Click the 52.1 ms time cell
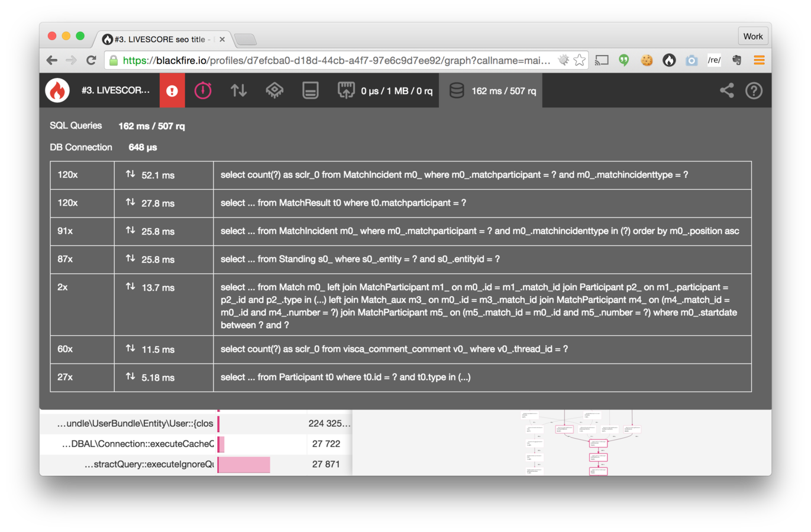This screenshot has height=532, width=811. 164,175
